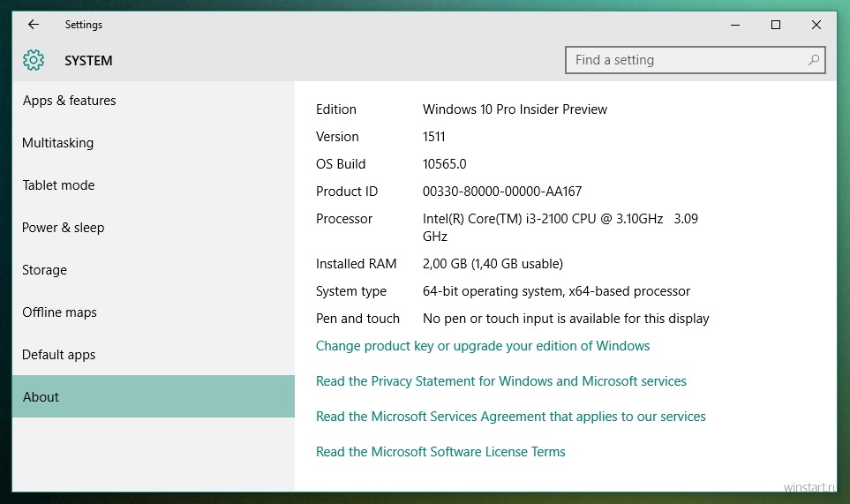The image size is (850, 504).
Task: Open Microsoft Software License Terms link
Action: tap(440, 452)
